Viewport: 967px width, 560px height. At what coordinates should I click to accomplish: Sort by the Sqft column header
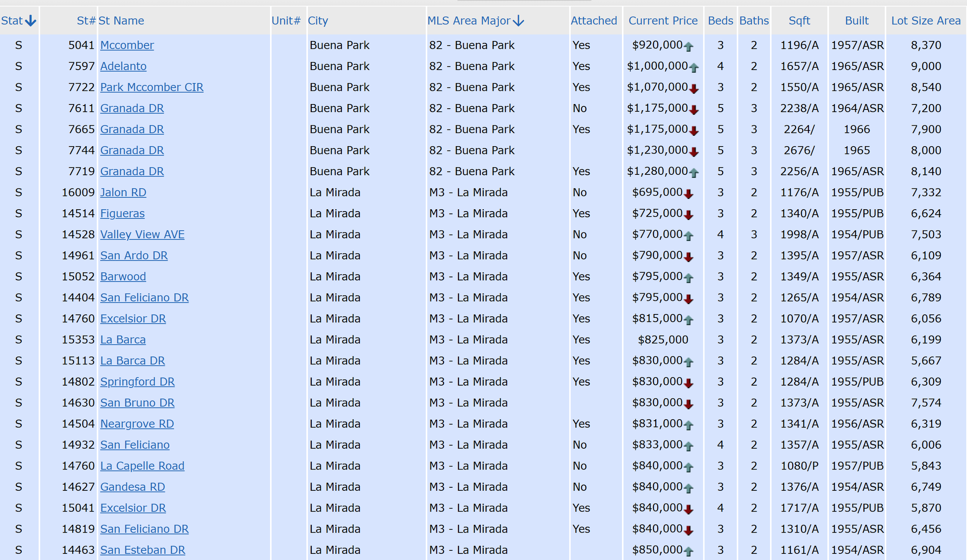click(x=799, y=21)
